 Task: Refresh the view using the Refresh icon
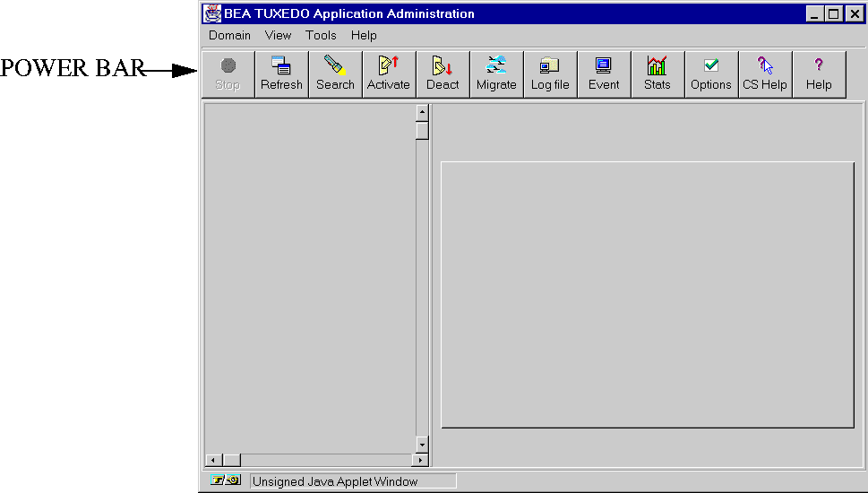pos(281,74)
